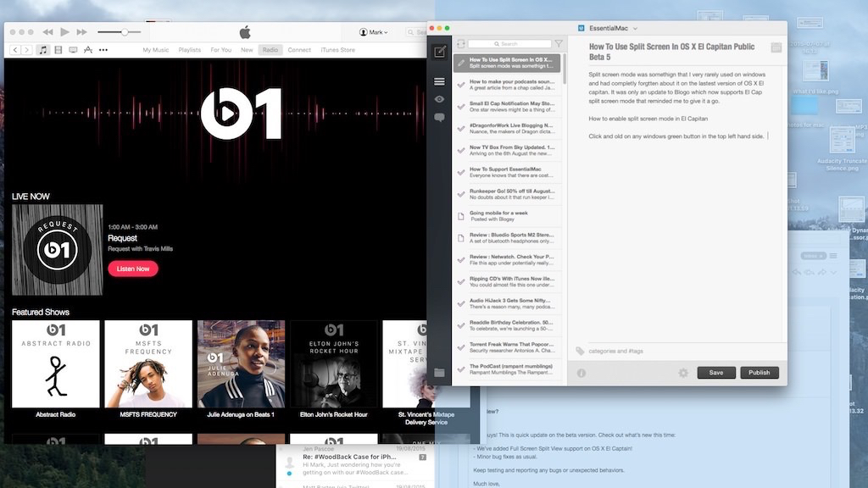Open the MSFTS Frequency show tile
This screenshot has width=868, height=488.
coord(148,364)
